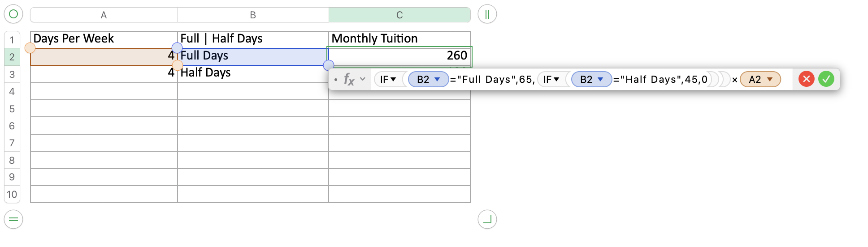Open the first B2 reference dropdown
The image size is (868, 247).
point(437,80)
